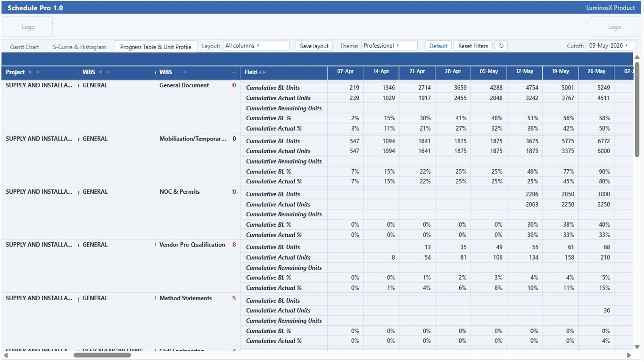Viewport: 644px width, 362px height.
Task: Click the 05-May date column header
Action: [488, 72]
